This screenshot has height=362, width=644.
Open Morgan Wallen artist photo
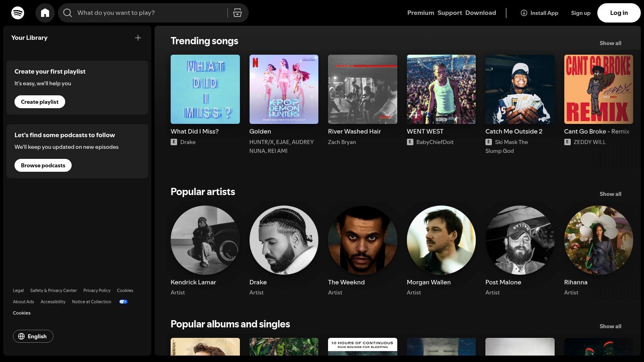coord(441,240)
